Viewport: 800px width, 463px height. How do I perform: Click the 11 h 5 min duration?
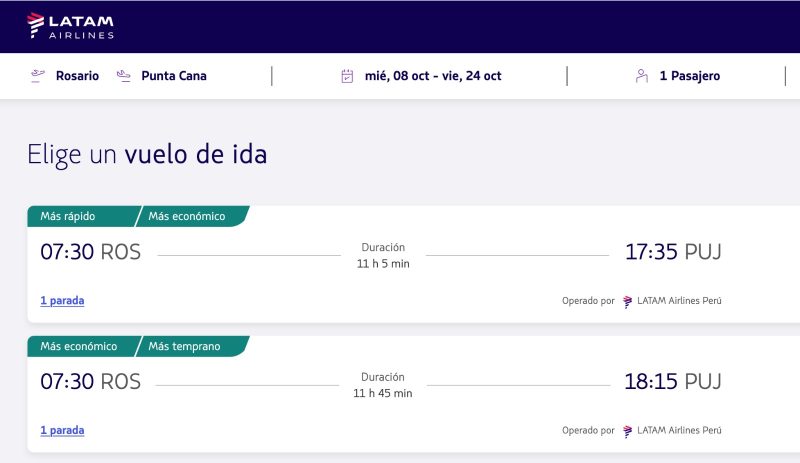383,264
